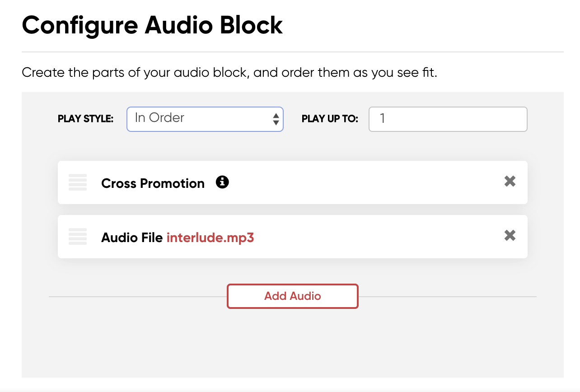Focus the Play Up To field

448,119
